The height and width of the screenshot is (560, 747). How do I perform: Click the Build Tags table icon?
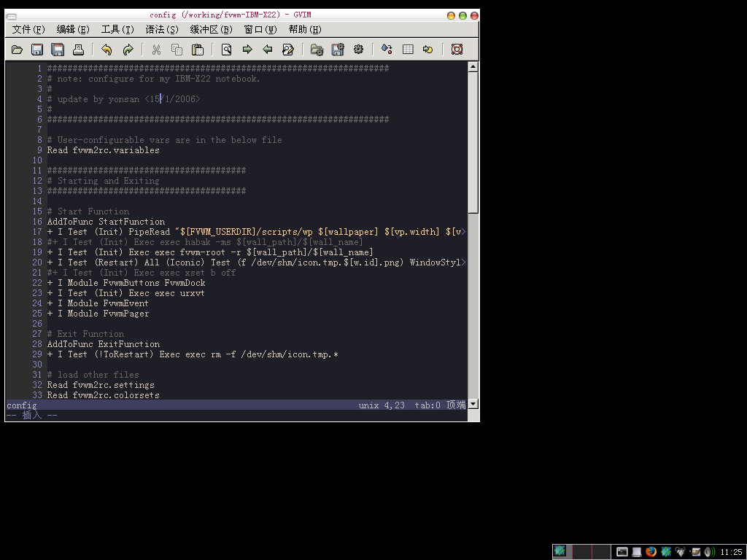click(x=408, y=50)
